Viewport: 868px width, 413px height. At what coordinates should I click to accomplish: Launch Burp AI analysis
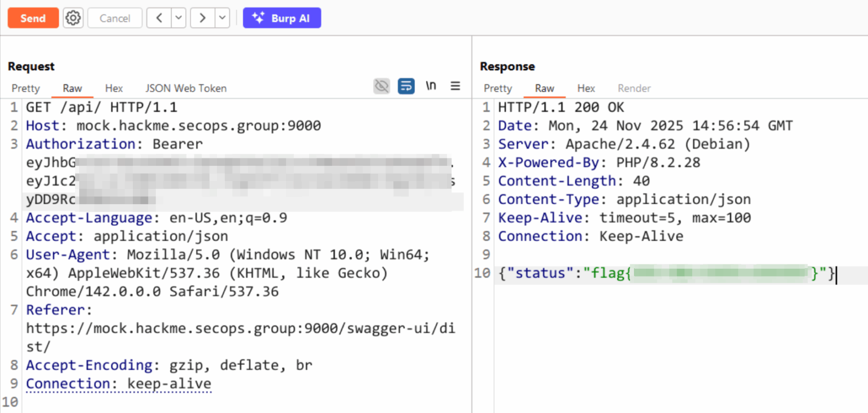point(282,18)
